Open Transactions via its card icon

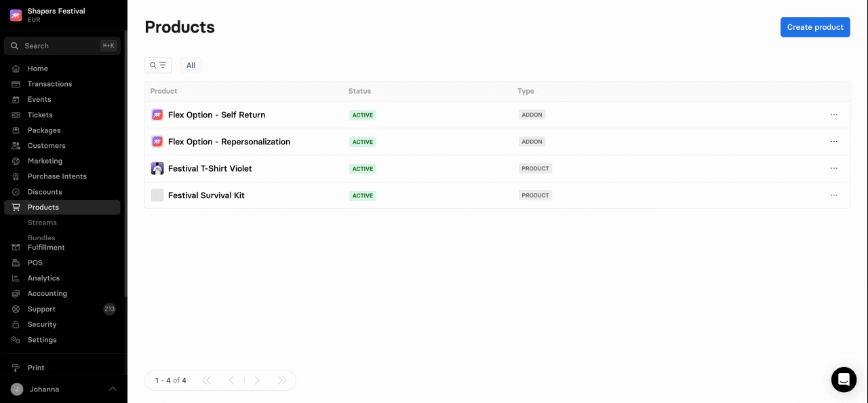16,84
